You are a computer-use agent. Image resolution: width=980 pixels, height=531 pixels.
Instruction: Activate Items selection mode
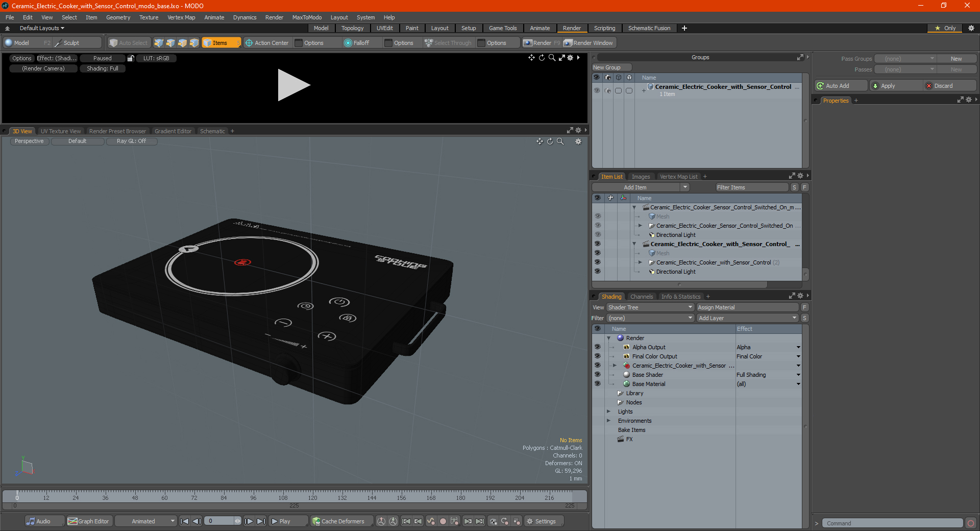(221, 43)
